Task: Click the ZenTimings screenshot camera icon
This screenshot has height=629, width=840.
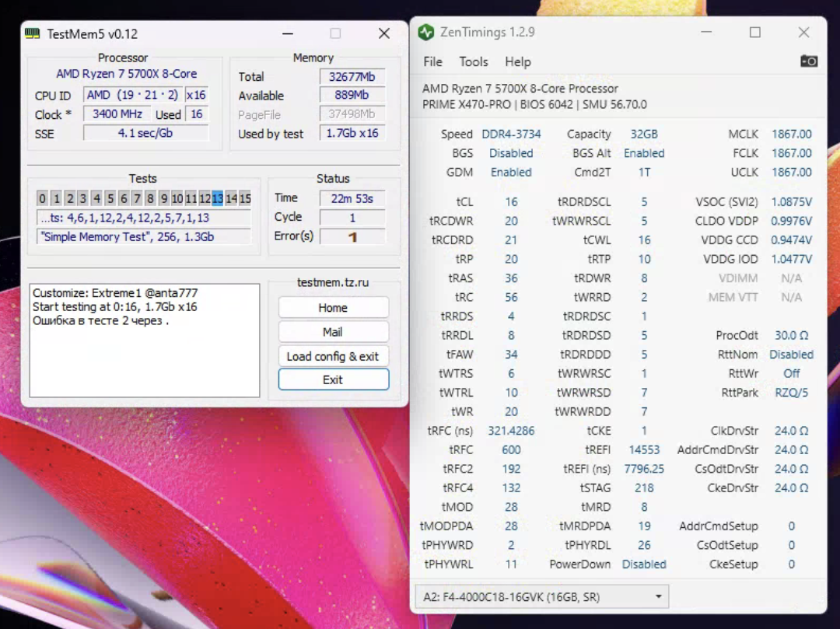Action: coord(808,61)
